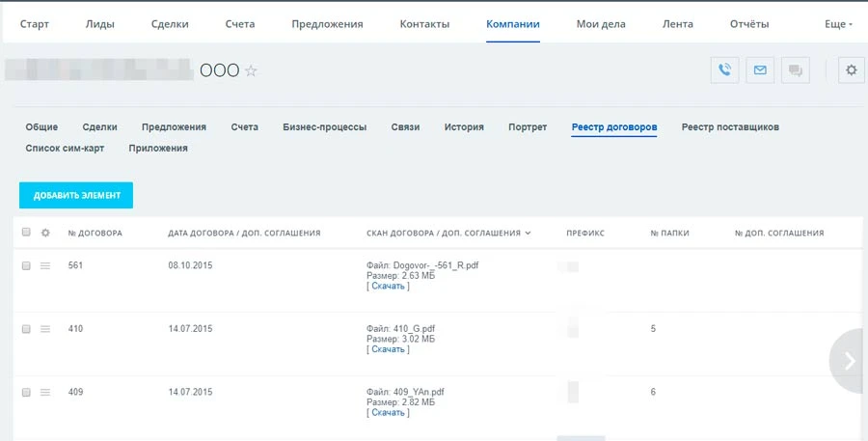This screenshot has width=868, height=441.
Task: Switch to company Счета tab
Action: [245, 127]
